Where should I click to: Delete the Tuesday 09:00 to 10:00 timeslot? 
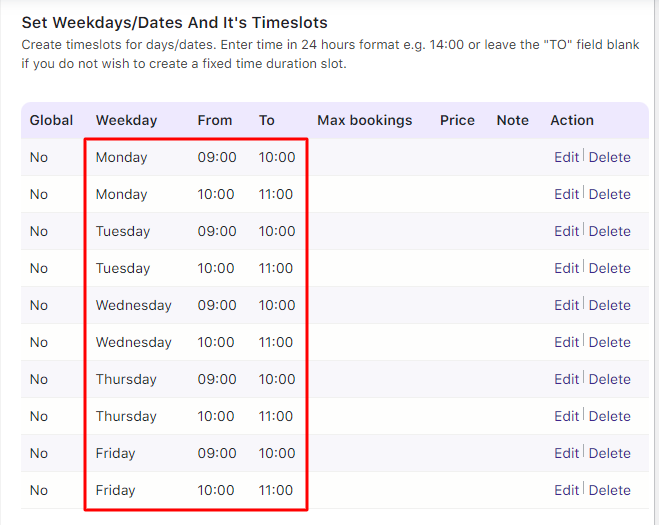point(609,231)
